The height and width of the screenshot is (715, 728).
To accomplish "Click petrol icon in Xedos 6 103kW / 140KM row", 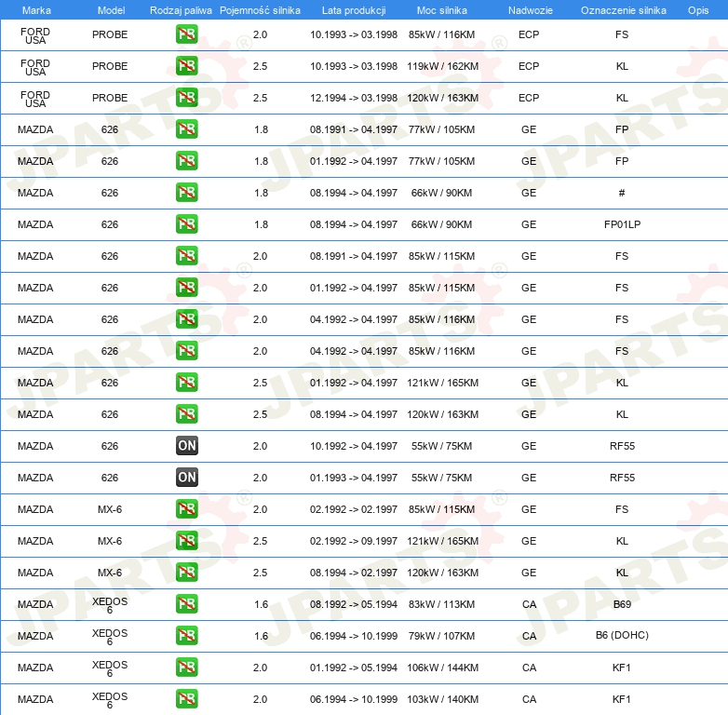I will point(186,699).
